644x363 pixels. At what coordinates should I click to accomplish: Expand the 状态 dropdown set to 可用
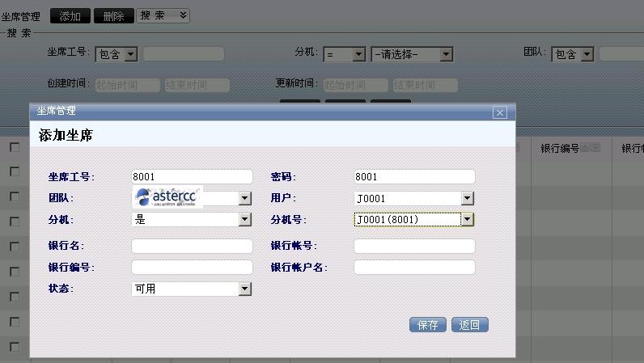tap(244, 289)
